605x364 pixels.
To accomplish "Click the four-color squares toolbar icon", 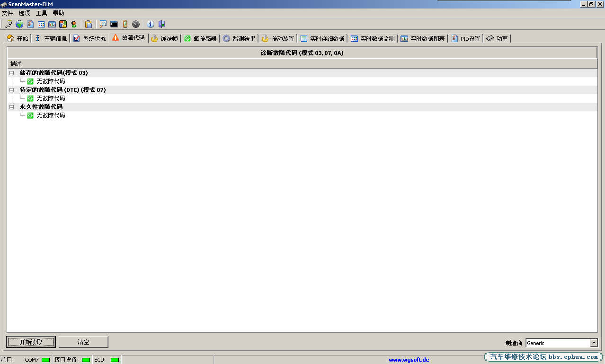I will pos(63,24).
